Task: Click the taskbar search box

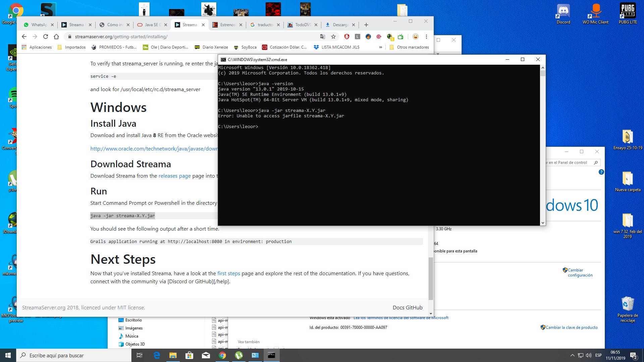Action: pyautogui.click(x=67, y=355)
